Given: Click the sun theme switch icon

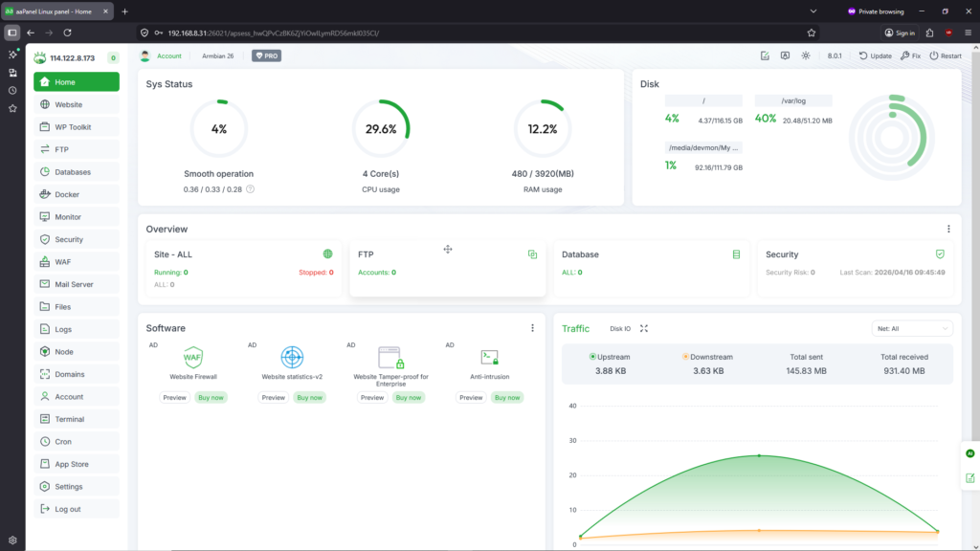Looking at the screenshot, I should (x=806, y=55).
